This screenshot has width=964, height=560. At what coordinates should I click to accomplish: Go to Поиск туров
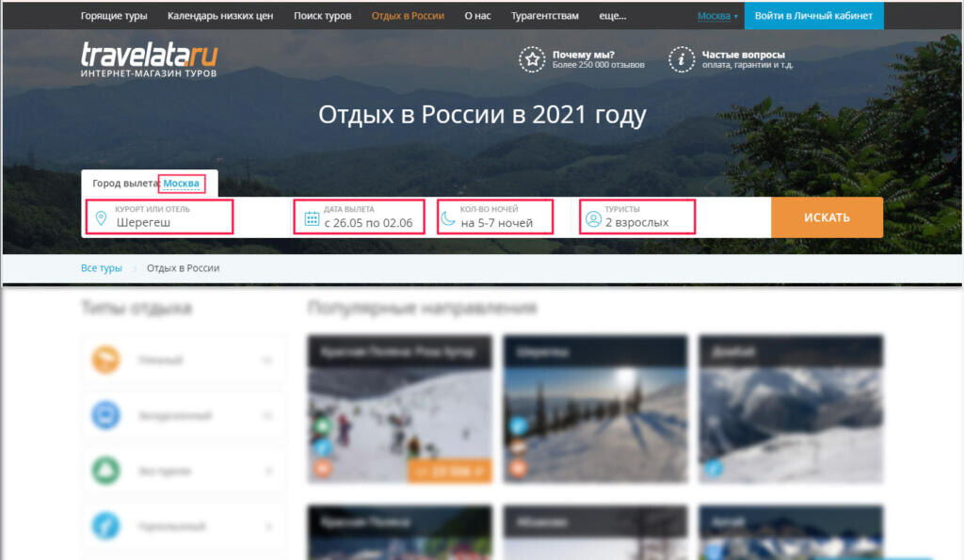(322, 15)
